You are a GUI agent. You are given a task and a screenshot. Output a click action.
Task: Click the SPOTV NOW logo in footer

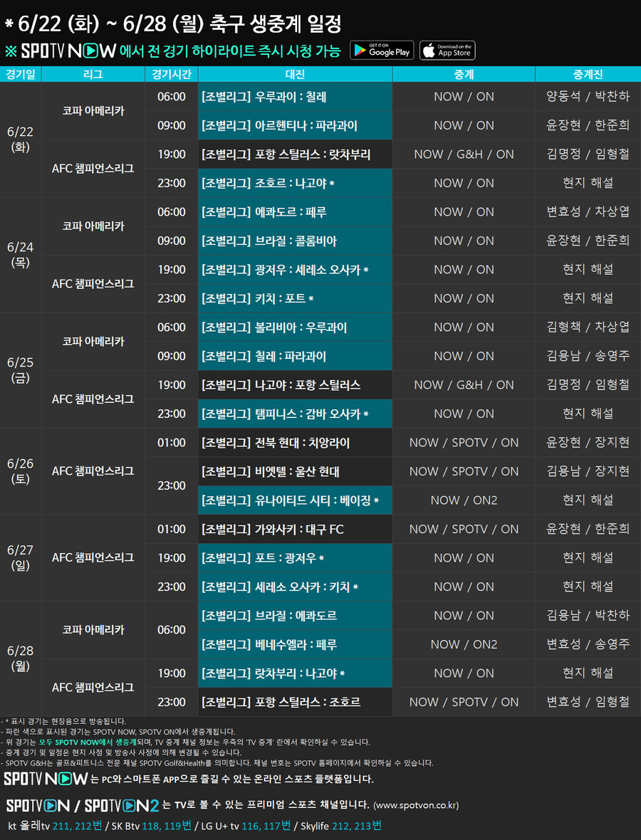(46, 778)
